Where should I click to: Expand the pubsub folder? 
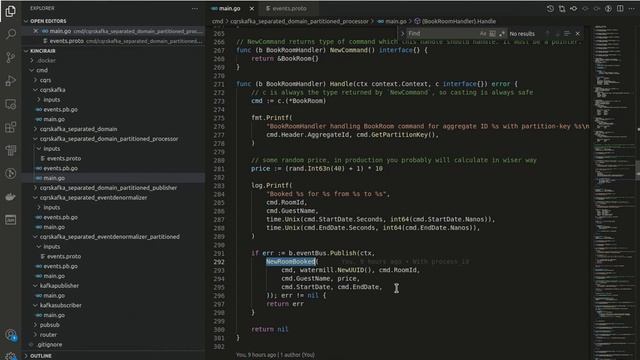pyautogui.click(x=36, y=325)
